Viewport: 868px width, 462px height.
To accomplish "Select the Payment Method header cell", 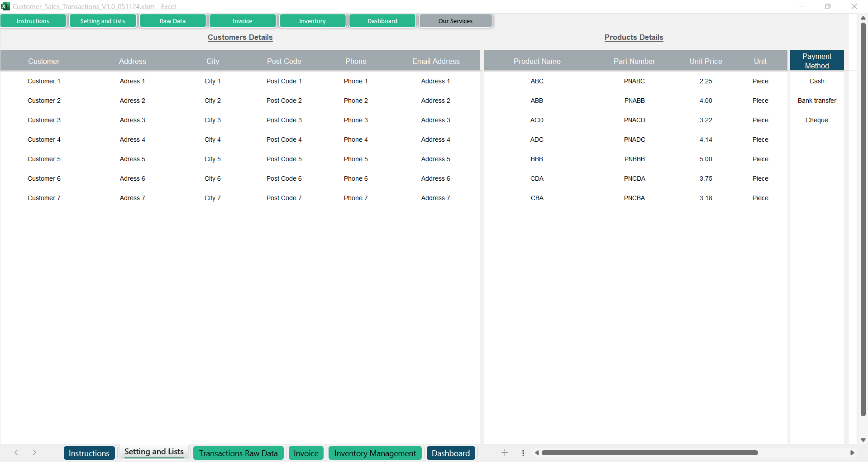I will pos(816,61).
